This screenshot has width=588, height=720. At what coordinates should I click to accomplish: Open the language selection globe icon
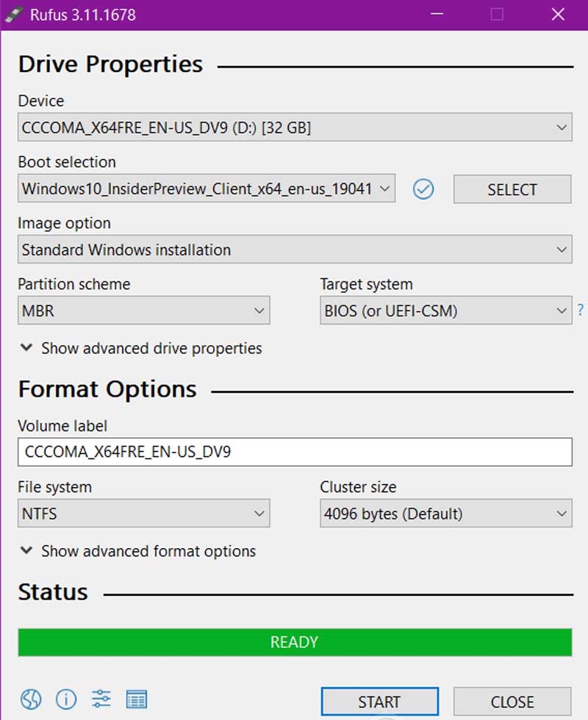[31, 699]
